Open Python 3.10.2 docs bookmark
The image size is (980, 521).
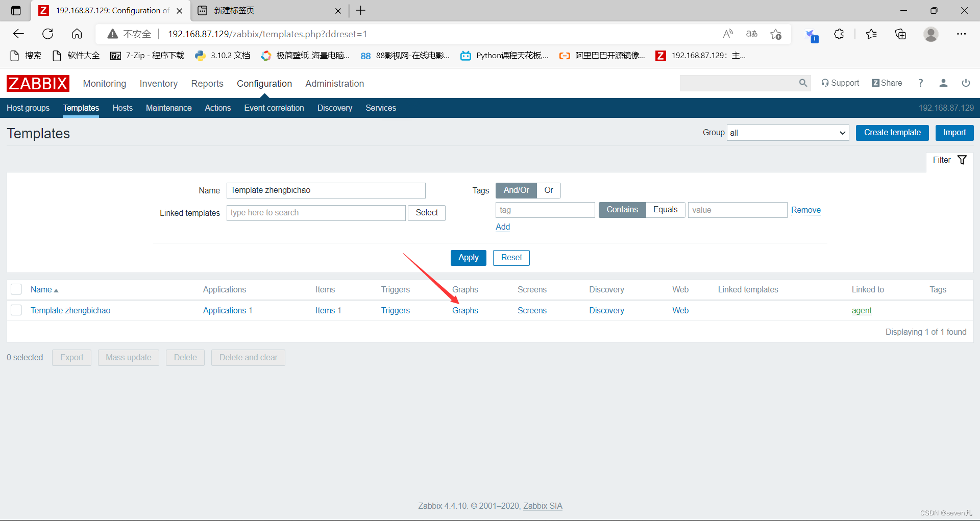[x=223, y=56]
